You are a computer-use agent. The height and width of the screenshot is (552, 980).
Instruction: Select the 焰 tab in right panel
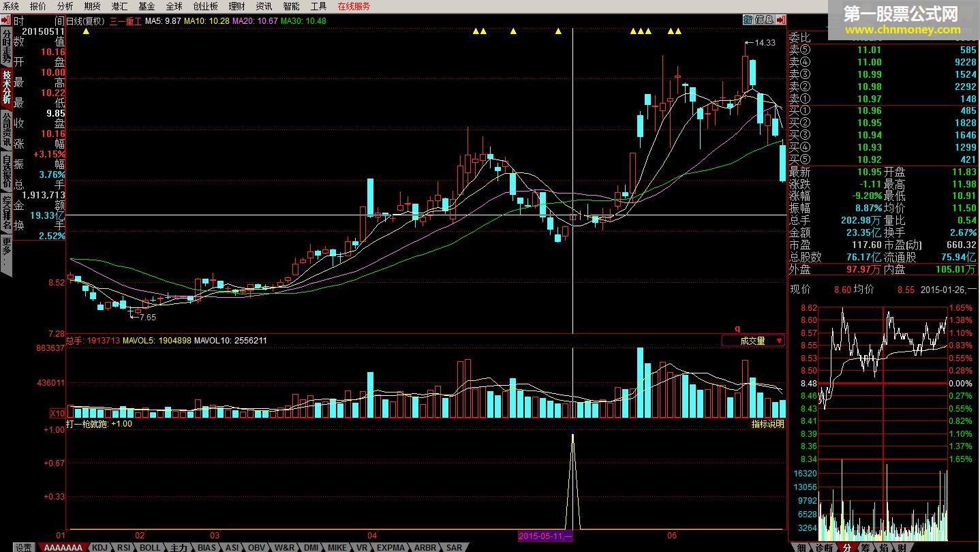tap(883, 547)
